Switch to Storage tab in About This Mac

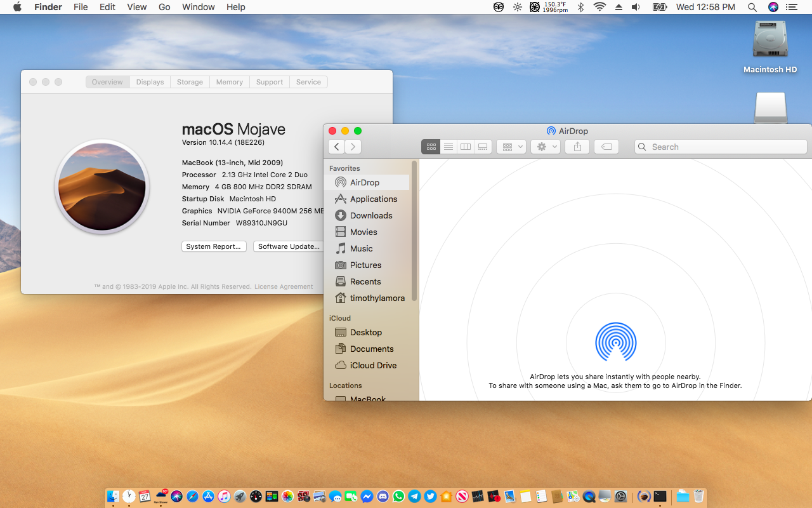point(190,82)
